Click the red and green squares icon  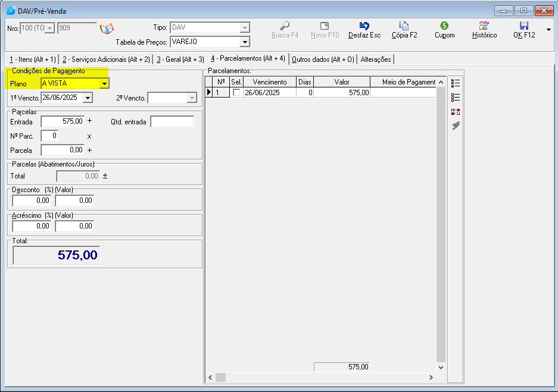coord(456,112)
